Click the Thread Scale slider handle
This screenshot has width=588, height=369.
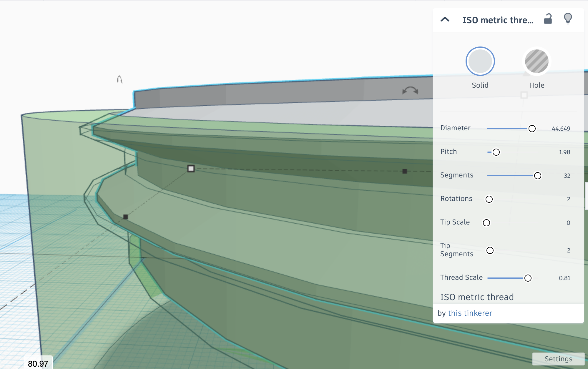pos(528,278)
